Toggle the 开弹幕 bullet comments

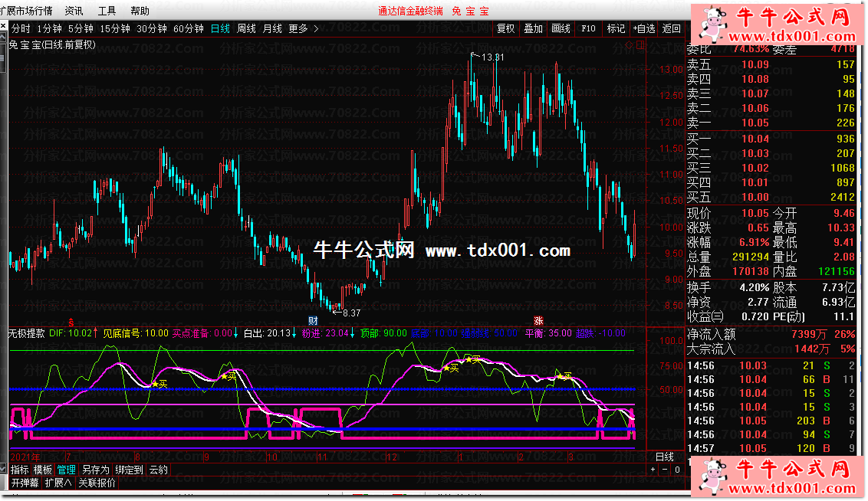(x=24, y=483)
